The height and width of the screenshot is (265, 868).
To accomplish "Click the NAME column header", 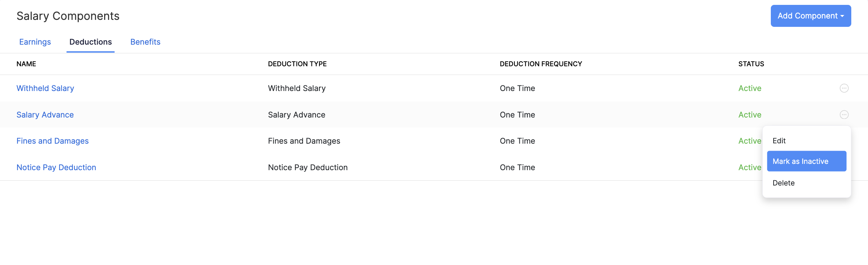I will 26,64.
